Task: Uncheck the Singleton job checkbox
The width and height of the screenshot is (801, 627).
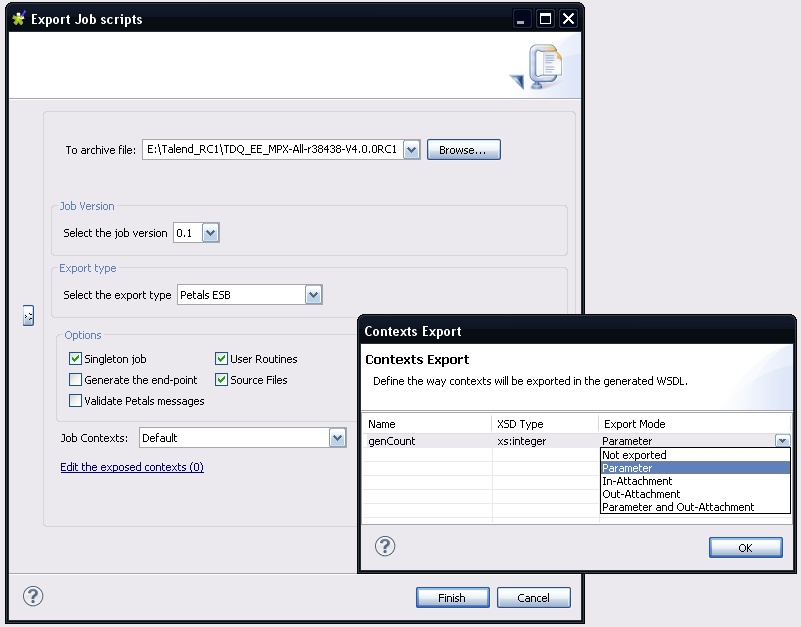Action: 76,359
